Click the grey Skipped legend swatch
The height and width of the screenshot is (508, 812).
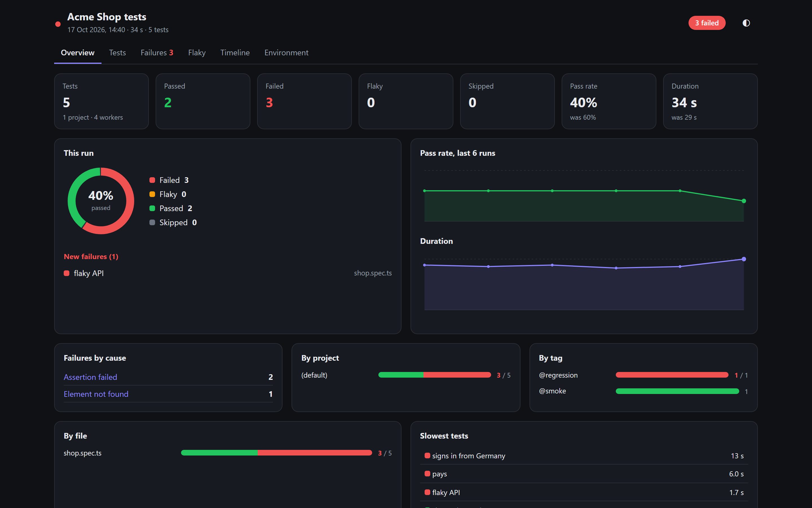pos(152,222)
